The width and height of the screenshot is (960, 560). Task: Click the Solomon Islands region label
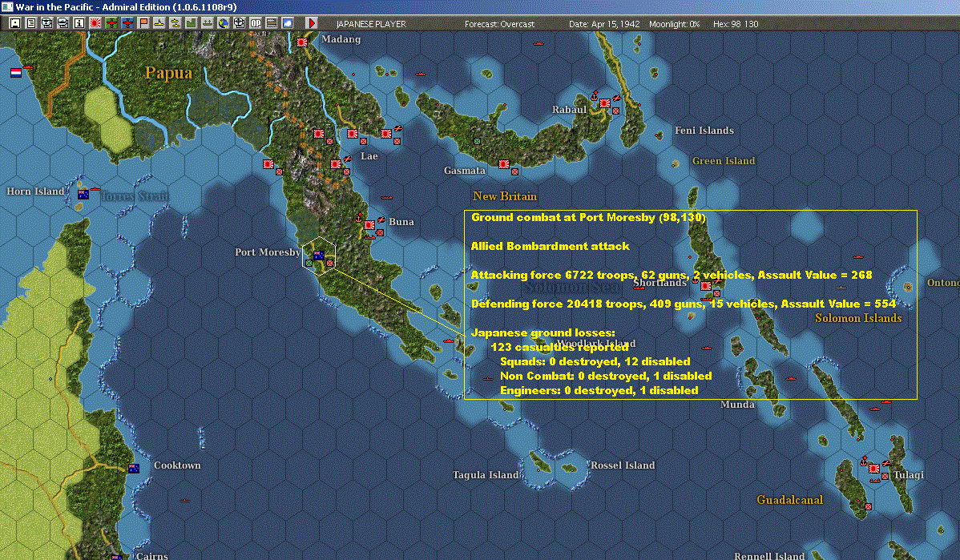(x=858, y=318)
